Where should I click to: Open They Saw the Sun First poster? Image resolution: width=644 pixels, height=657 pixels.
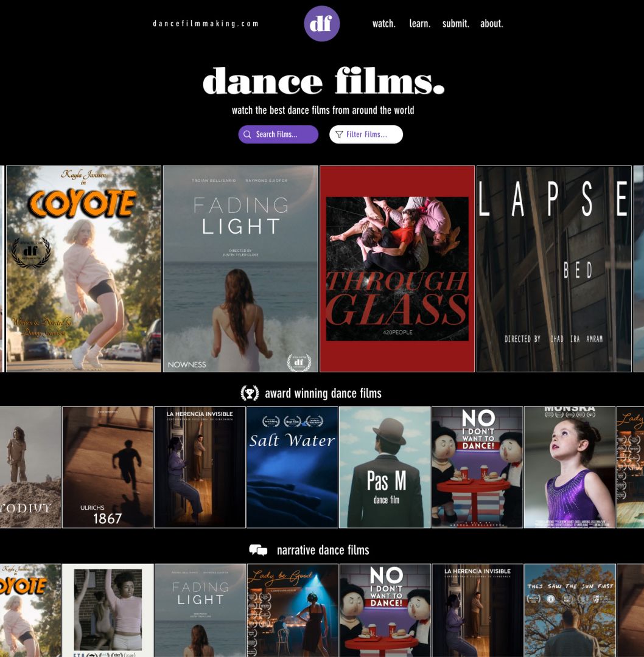pyautogui.click(x=570, y=610)
